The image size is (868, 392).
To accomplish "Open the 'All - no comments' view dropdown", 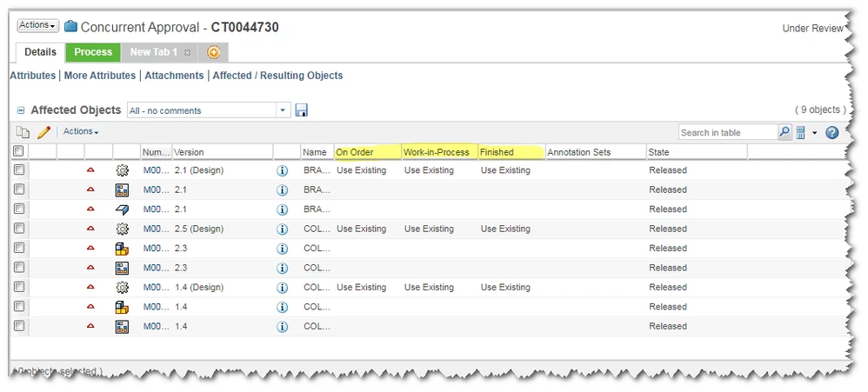I will (x=283, y=110).
